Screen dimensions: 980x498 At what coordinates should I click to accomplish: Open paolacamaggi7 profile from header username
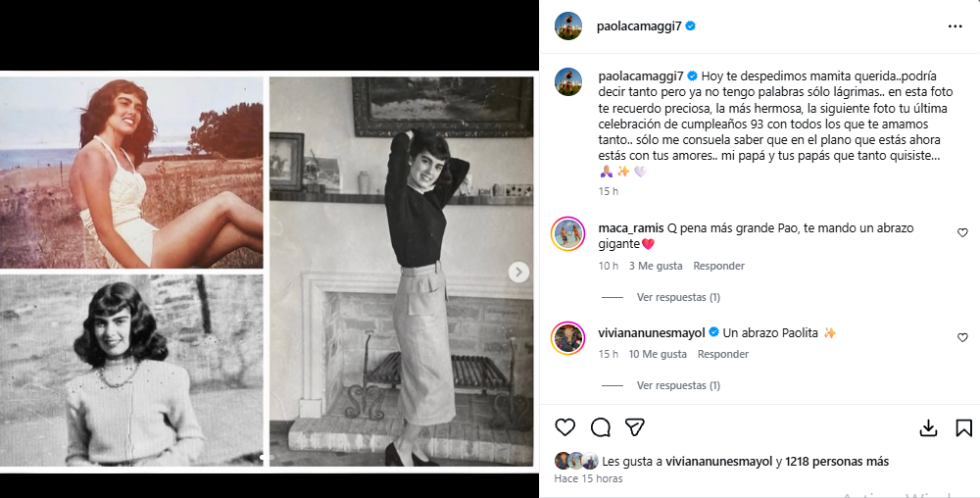pos(639,26)
